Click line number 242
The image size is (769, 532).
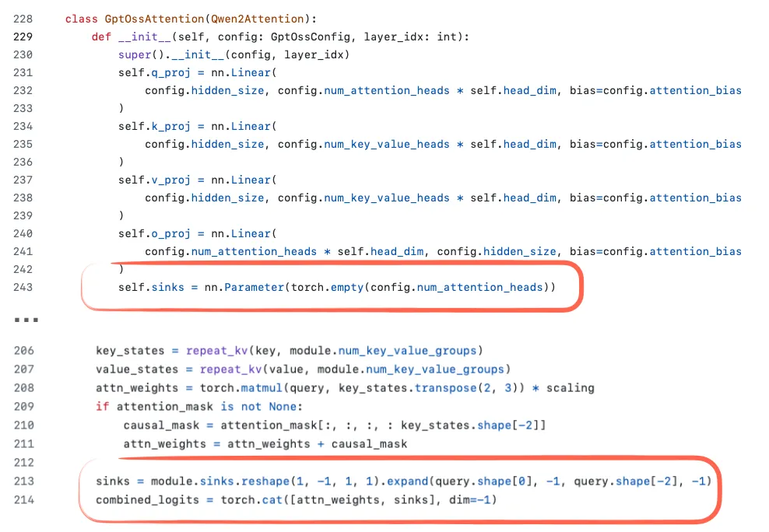click(x=23, y=269)
